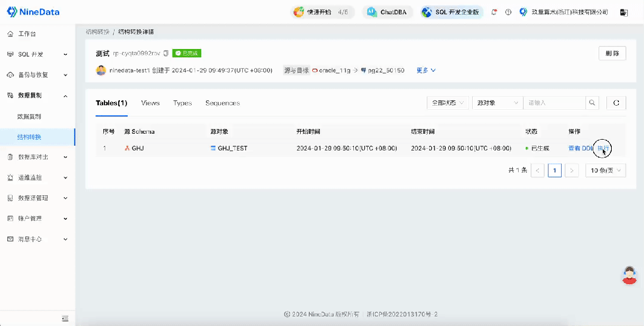Image resolution: width=644 pixels, height=326 pixels.
Task: Open the 玖章算术 organization menu
Action: [x=563, y=13]
